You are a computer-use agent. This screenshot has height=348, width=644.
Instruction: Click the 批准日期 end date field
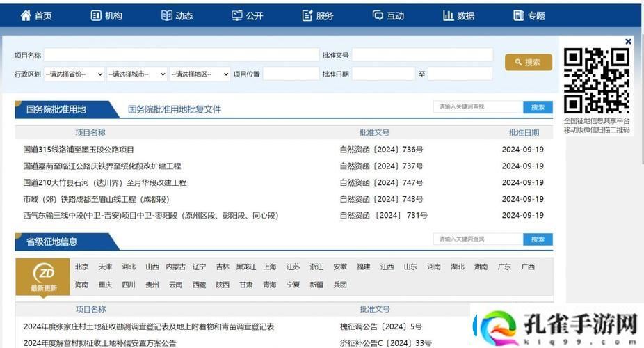pos(460,74)
